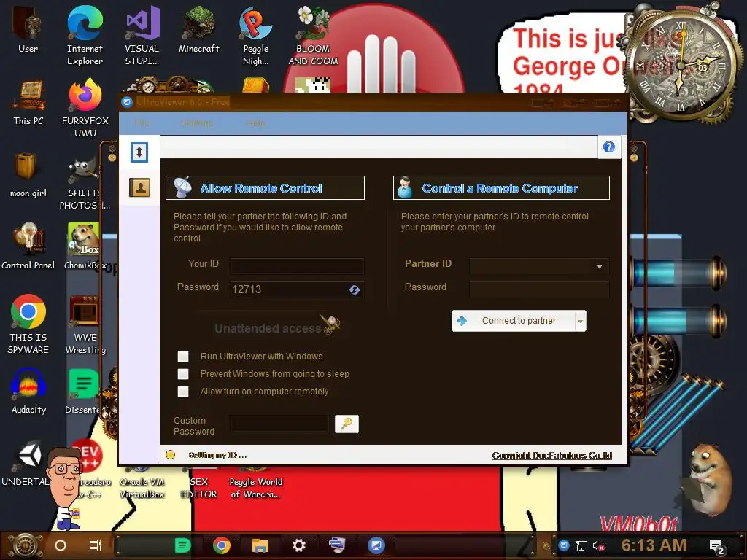
Task: Click the steampunk Start button
Action: pos(26,545)
